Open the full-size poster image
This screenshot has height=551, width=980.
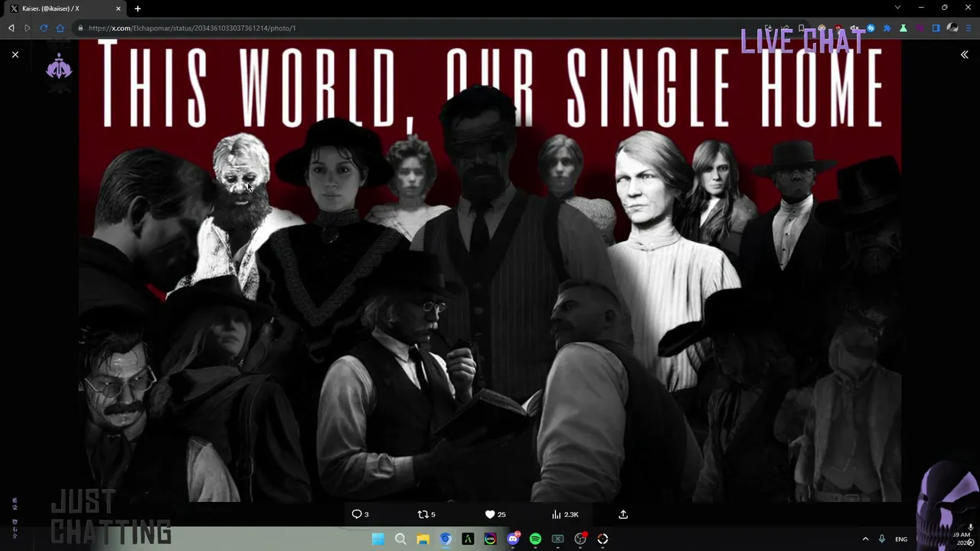coord(490,271)
